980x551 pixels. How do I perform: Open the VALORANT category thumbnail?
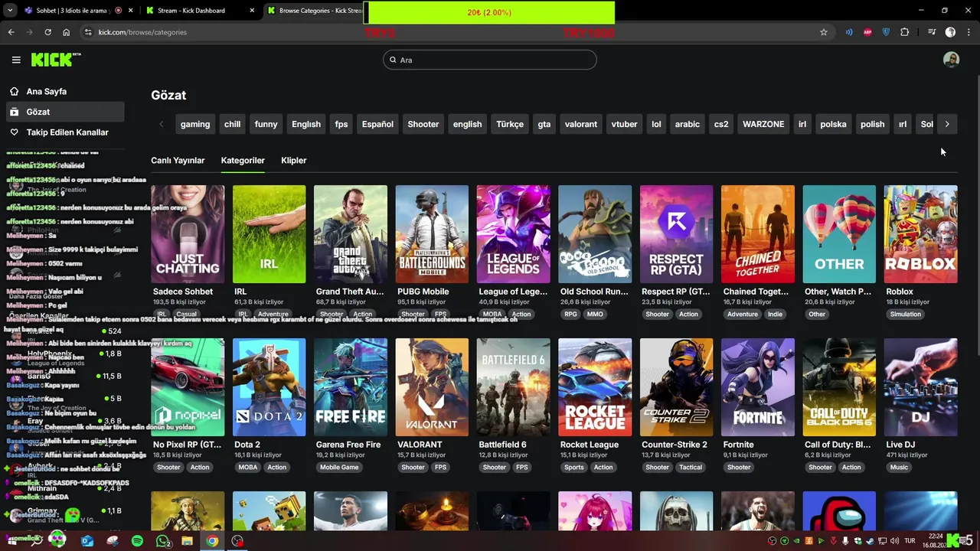pyautogui.click(x=432, y=387)
